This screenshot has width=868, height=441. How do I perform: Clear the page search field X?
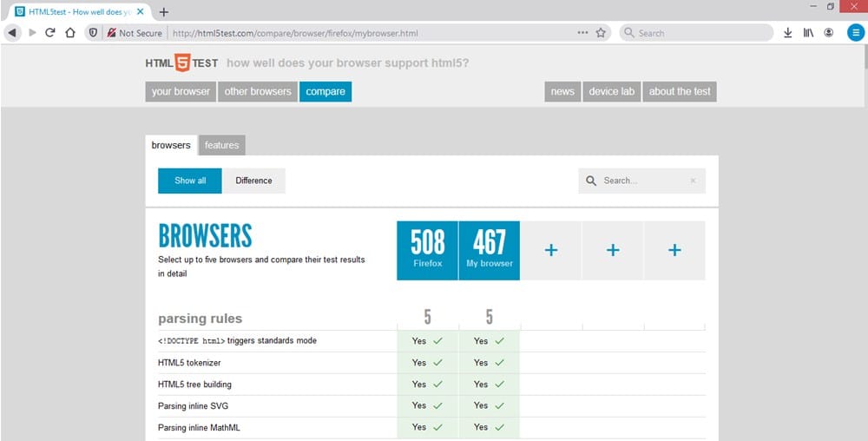[x=693, y=181]
